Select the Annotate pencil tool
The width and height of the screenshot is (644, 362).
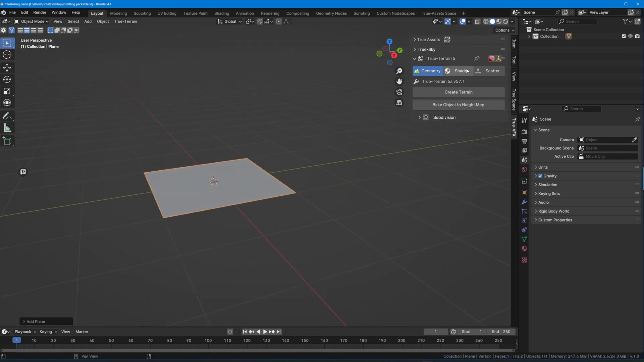(7, 116)
